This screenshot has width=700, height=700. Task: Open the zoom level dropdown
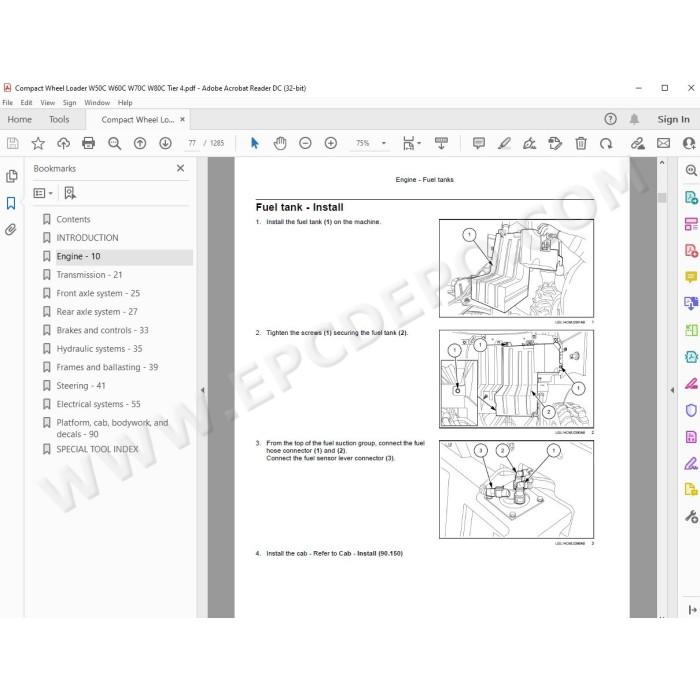coord(383,143)
